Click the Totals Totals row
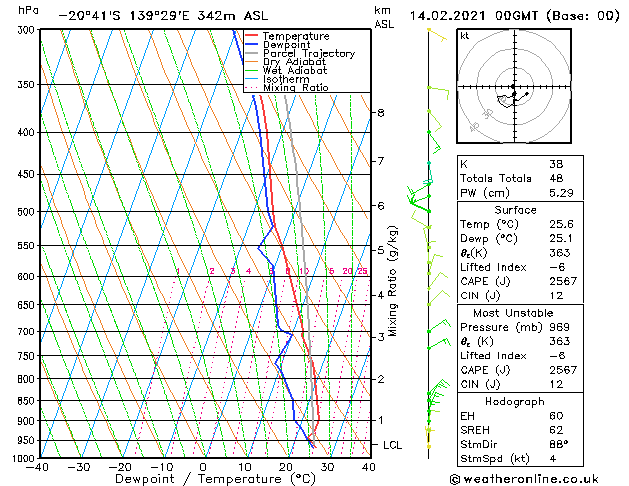 point(520,178)
